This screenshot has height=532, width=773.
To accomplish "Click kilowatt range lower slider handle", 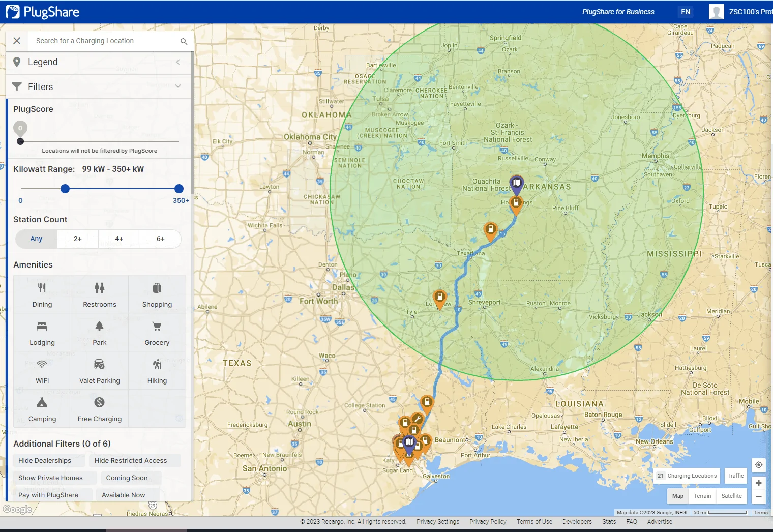I will tap(65, 189).
